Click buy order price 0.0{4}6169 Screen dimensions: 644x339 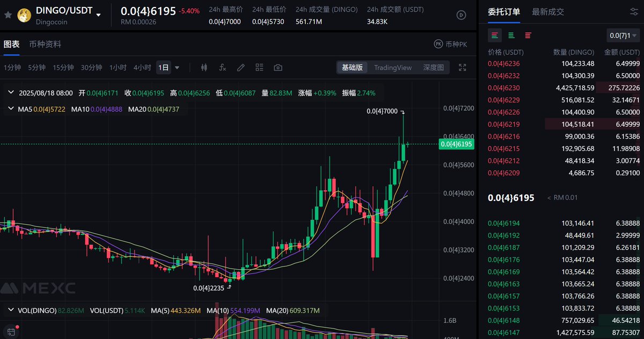click(503, 272)
